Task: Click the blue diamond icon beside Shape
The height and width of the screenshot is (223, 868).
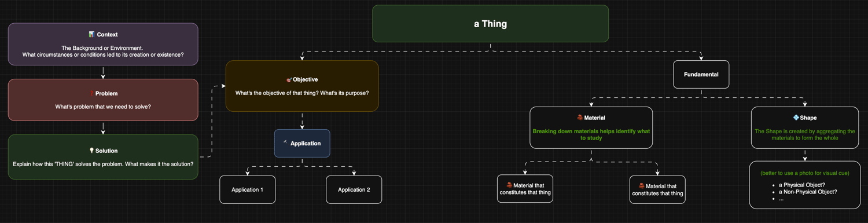Action: (796, 118)
